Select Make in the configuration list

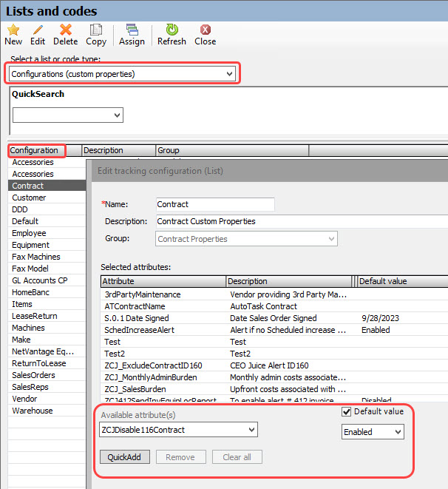click(x=47, y=340)
